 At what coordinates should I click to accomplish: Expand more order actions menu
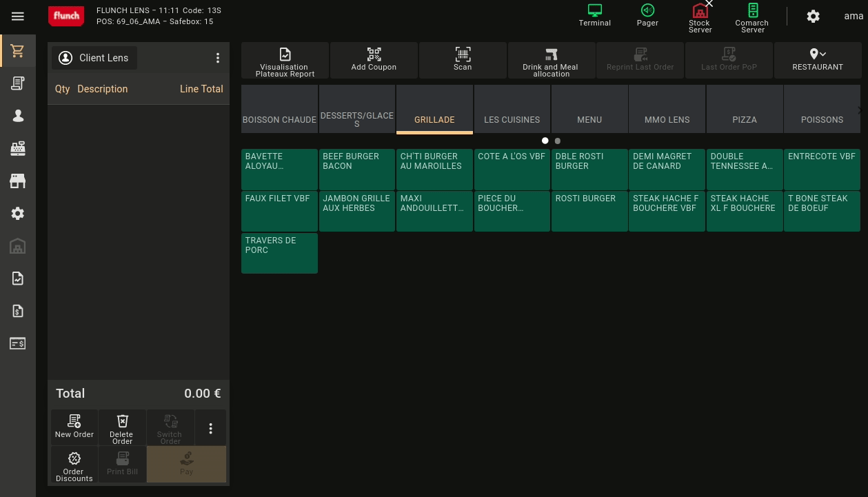(x=210, y=429)
